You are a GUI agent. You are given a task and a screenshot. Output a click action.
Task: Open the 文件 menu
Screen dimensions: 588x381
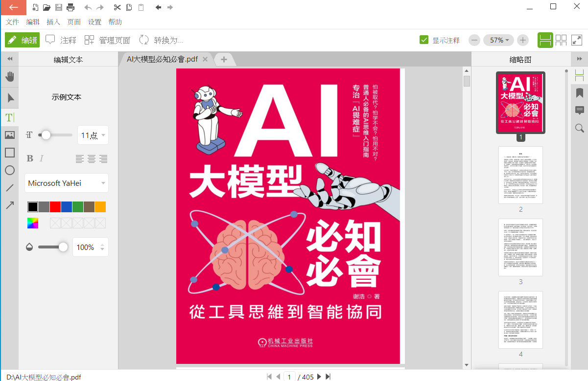click(13, 22)
